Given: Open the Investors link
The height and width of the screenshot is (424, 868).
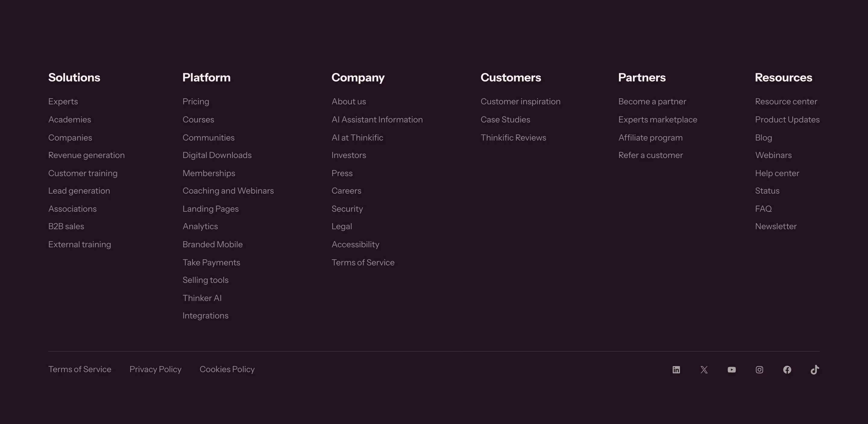Looking at the screenshot, I should [348, 155].
